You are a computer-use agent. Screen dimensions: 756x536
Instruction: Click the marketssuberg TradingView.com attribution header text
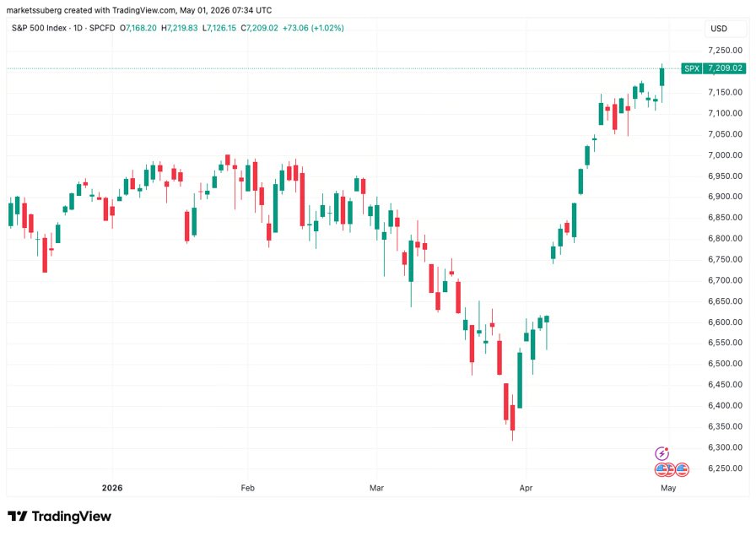coord(139,10)
